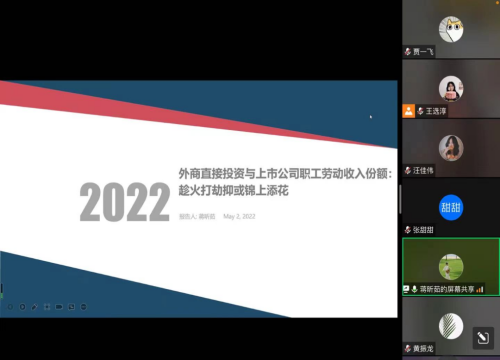
Task: Select the slideshow pen tool
Action: click(35, 307)
